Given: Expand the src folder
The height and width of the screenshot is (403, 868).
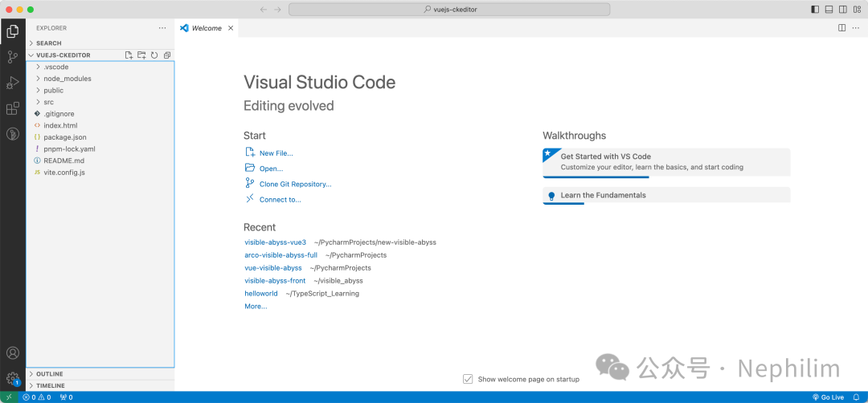Looking at the screenshot, I should point(48,102).
